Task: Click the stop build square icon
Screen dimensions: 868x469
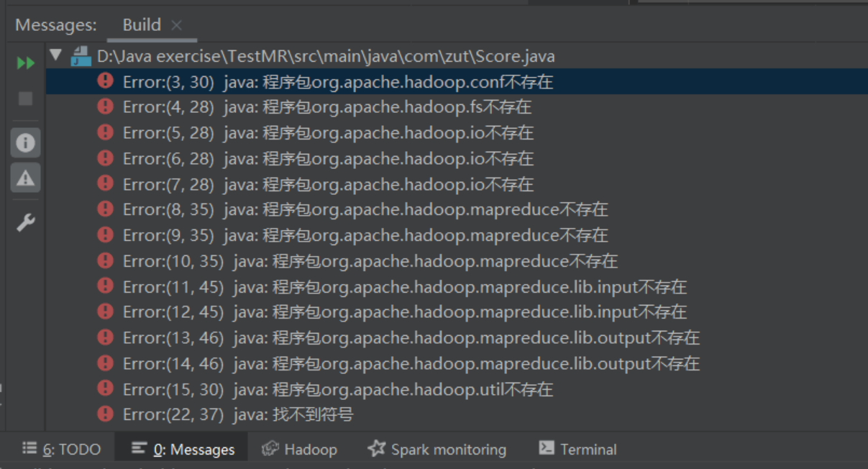Action: click(25, 97)
